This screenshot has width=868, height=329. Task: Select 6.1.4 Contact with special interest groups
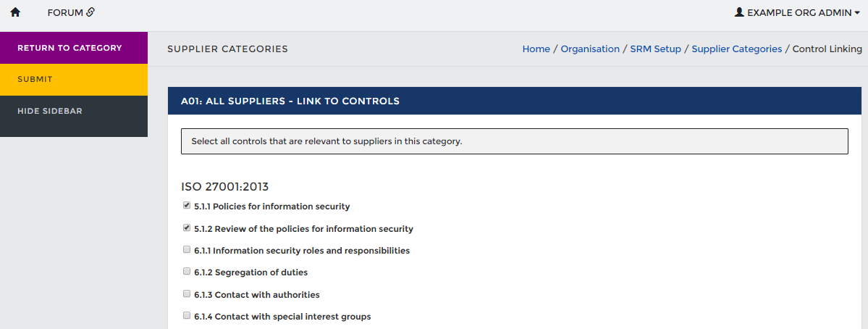click(187, 316)
